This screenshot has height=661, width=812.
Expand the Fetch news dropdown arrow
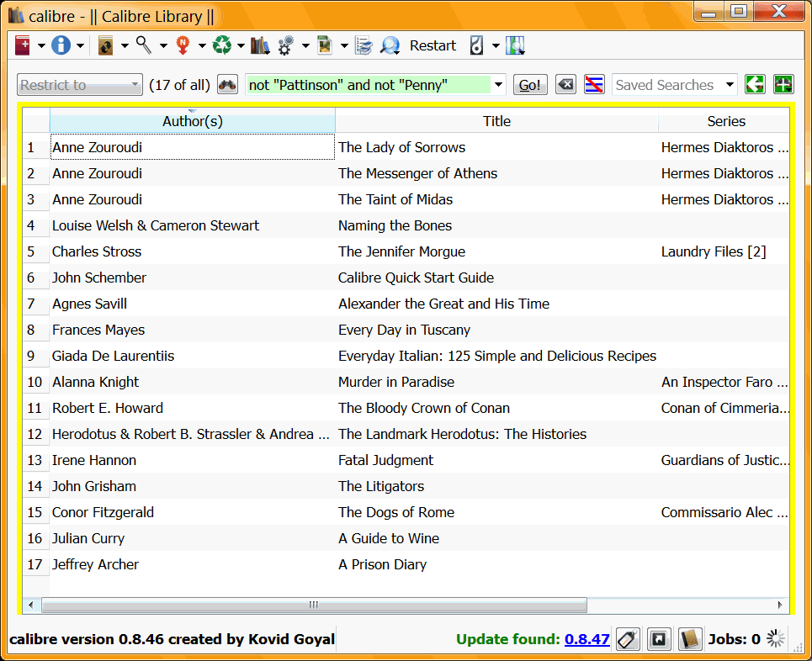coord(203,45)
